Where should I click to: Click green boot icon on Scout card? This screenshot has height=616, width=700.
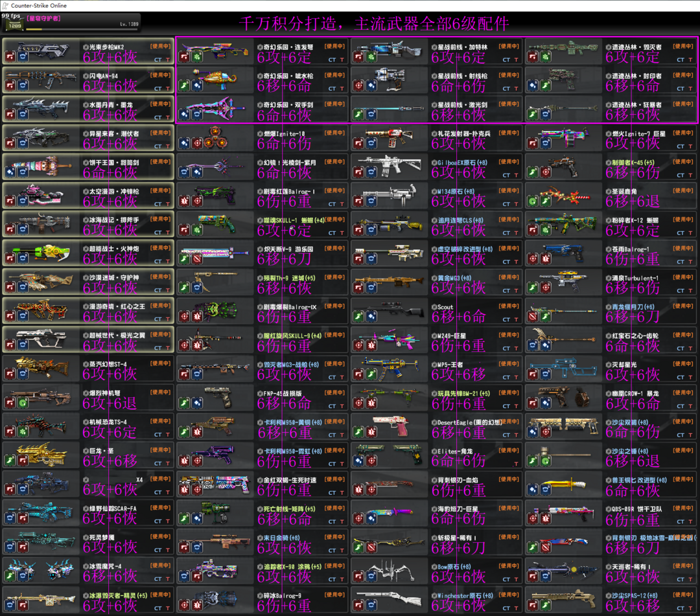click(x=358, y=317)
